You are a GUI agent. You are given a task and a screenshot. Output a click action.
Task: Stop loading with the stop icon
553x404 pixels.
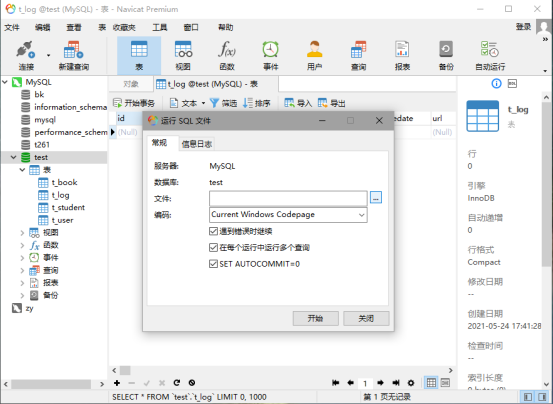coord(192,383)
